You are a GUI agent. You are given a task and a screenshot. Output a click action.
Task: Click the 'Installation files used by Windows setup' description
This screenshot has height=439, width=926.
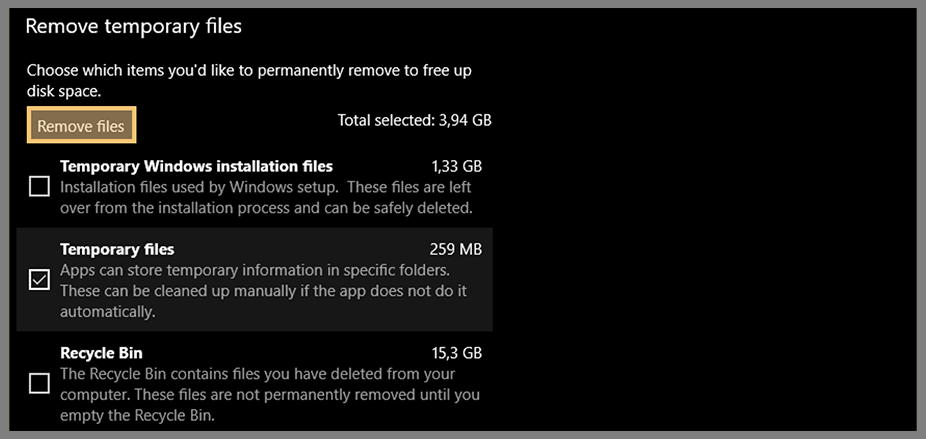coord(267,198)
